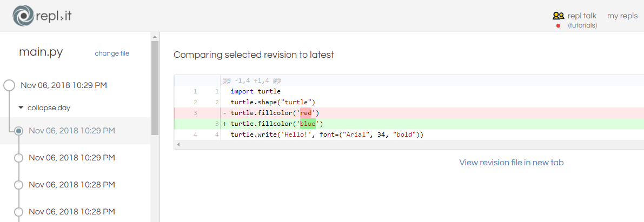Click the highlighted 'red' removed text
Viewport: 644px width, 222px height.
307,112
